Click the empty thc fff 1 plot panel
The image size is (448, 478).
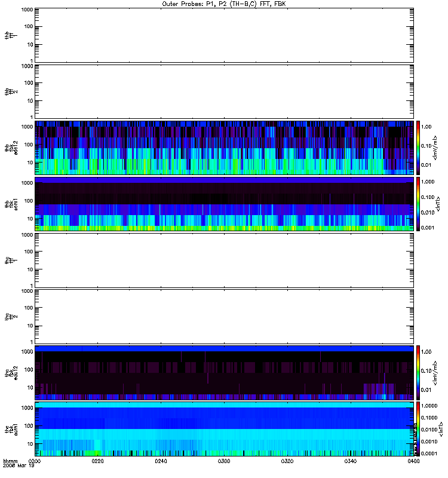coord(225,261)
